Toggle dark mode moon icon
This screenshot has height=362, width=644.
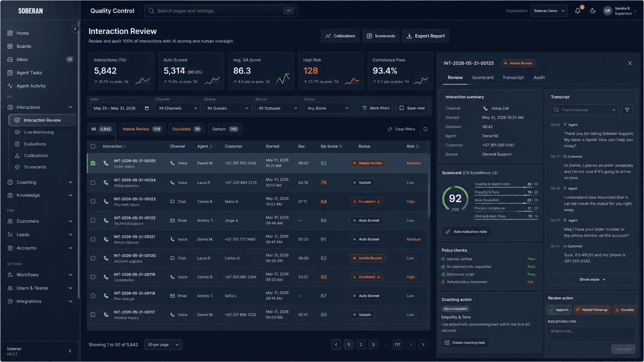(593, 11)
